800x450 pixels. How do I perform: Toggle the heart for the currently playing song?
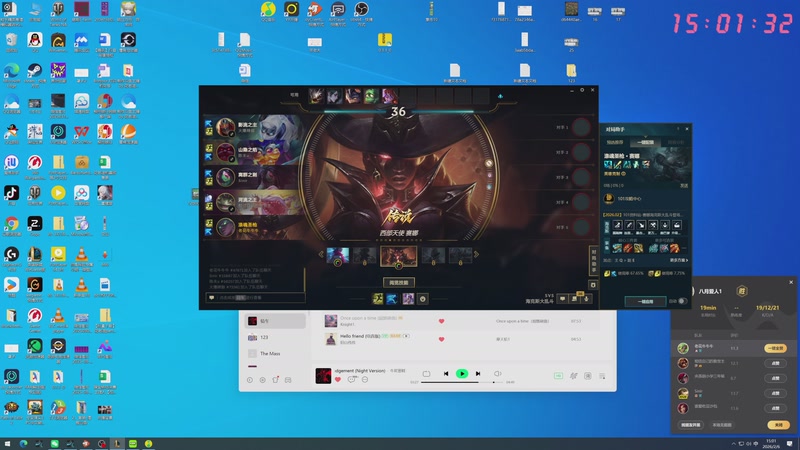338,380
